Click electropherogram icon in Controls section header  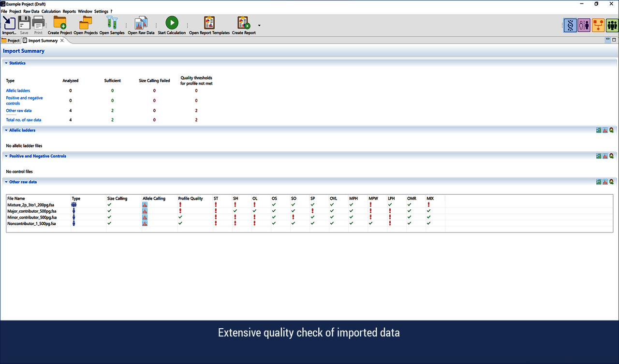tap(605, 156)
